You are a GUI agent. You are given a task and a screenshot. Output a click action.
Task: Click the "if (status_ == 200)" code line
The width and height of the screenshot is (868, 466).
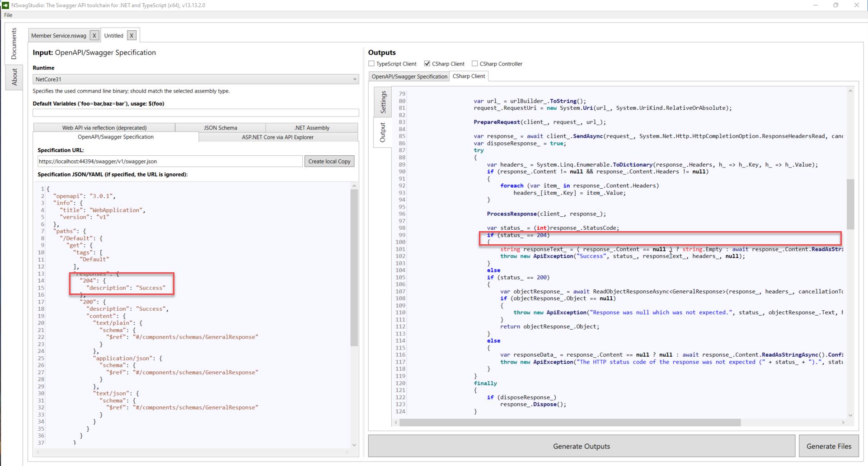[518, 277]
